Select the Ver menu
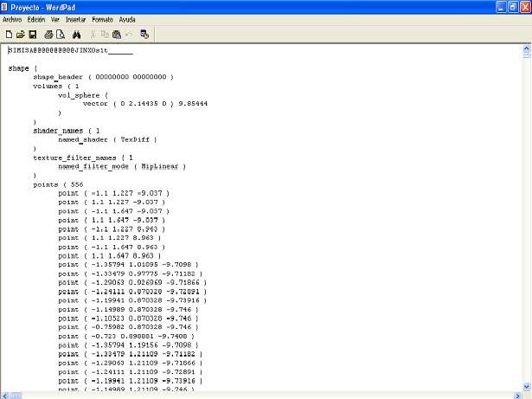 tap(55, 18)
